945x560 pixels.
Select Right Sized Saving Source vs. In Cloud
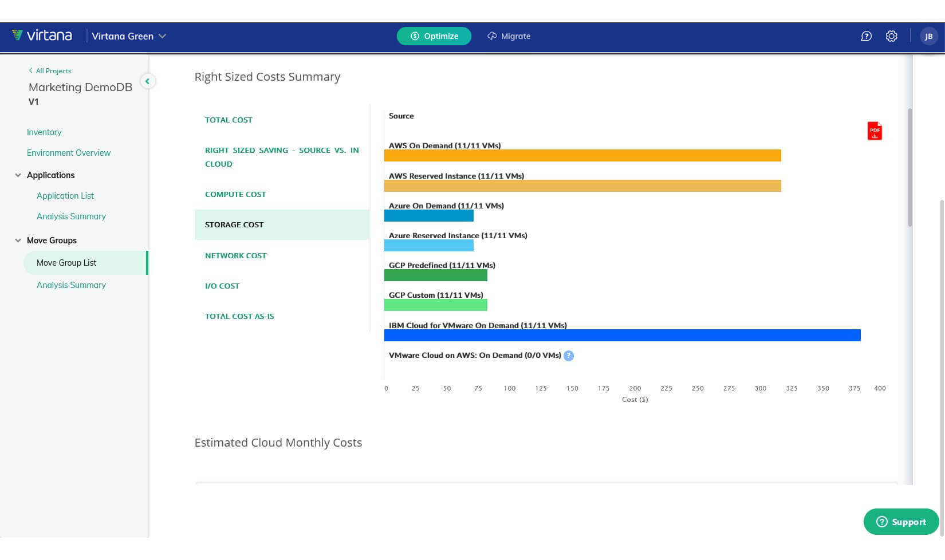click(282, 157)
